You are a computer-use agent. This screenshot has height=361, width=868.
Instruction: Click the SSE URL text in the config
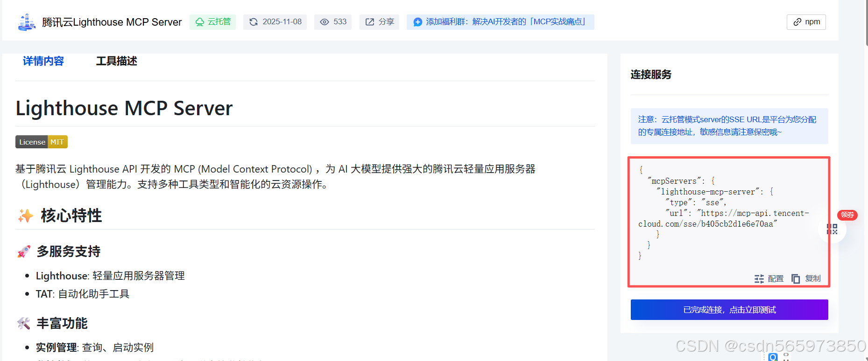pyautogui.click(x=723, y=219)
